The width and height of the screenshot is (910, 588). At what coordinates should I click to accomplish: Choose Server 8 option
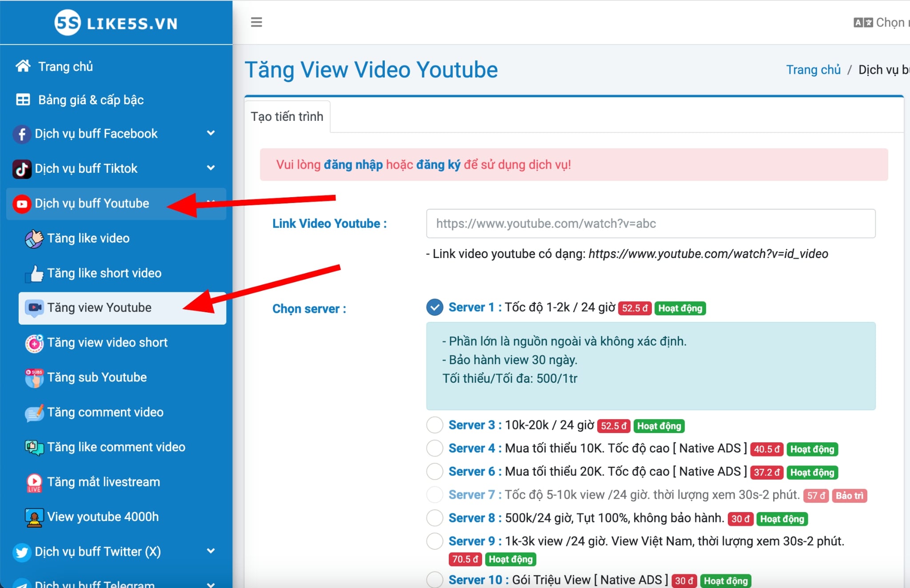tap(434, 518)
